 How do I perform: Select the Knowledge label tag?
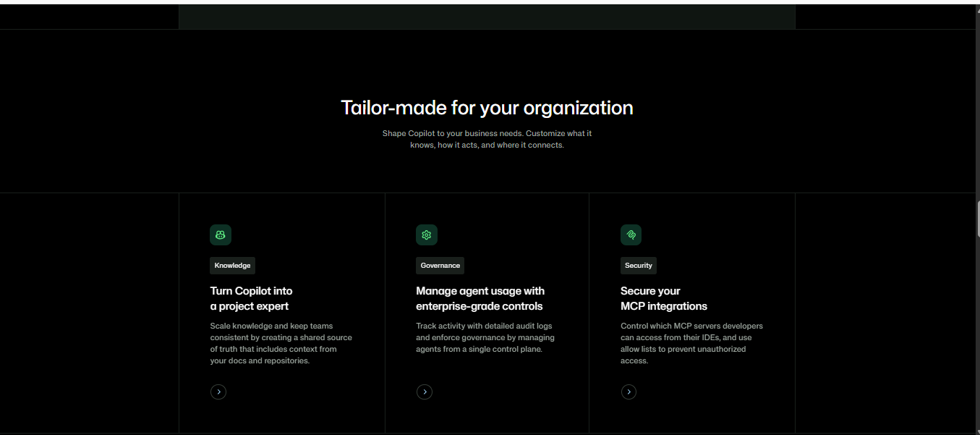[x=232, y=266]
